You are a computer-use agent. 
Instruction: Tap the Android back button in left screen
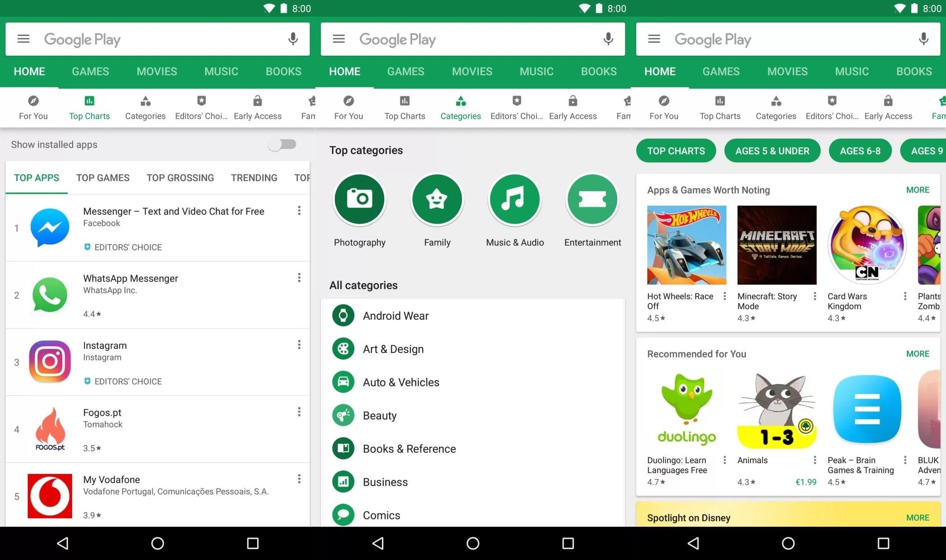[x=63, y=543]
